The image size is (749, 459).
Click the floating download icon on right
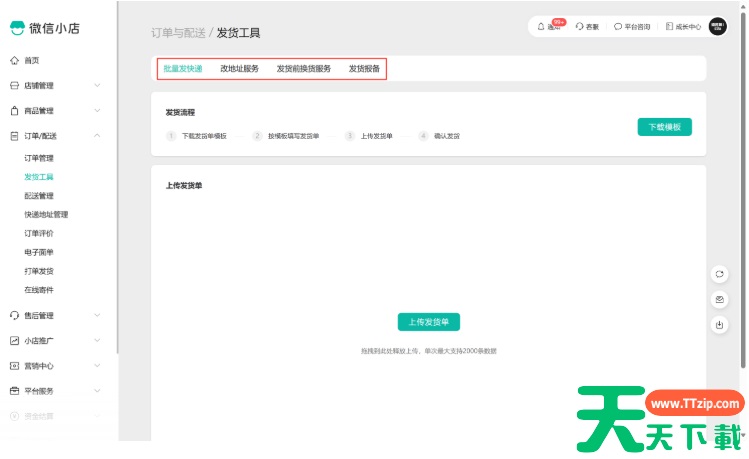pyautogui.click(x=719, y=324)
